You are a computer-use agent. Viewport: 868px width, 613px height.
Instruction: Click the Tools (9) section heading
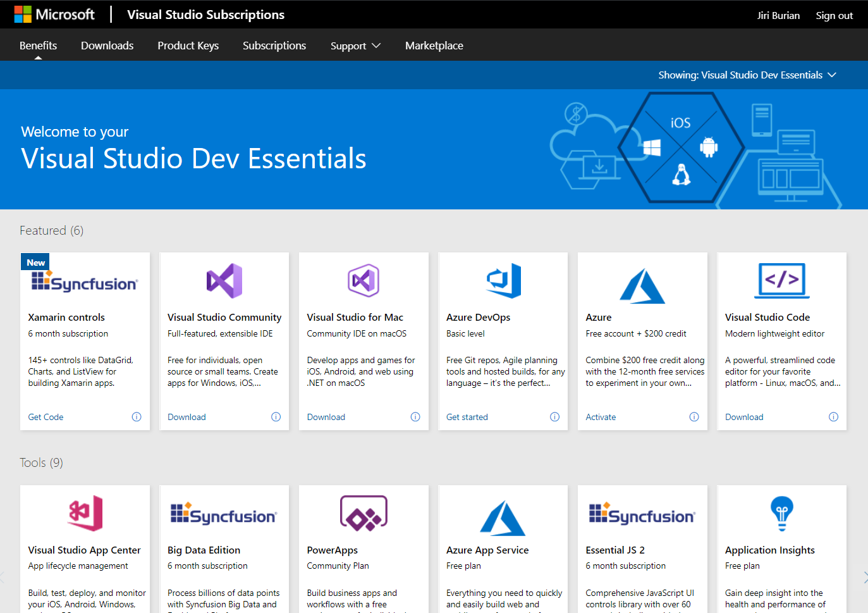(41, 462)
